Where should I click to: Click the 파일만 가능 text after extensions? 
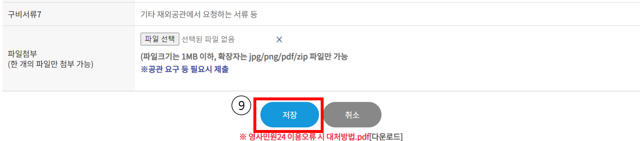click(328, 57)
